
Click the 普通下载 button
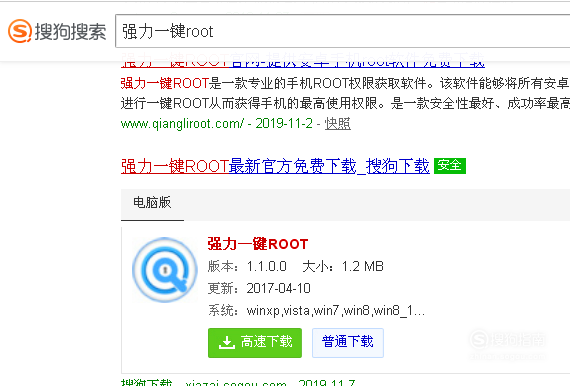point(348,343)
